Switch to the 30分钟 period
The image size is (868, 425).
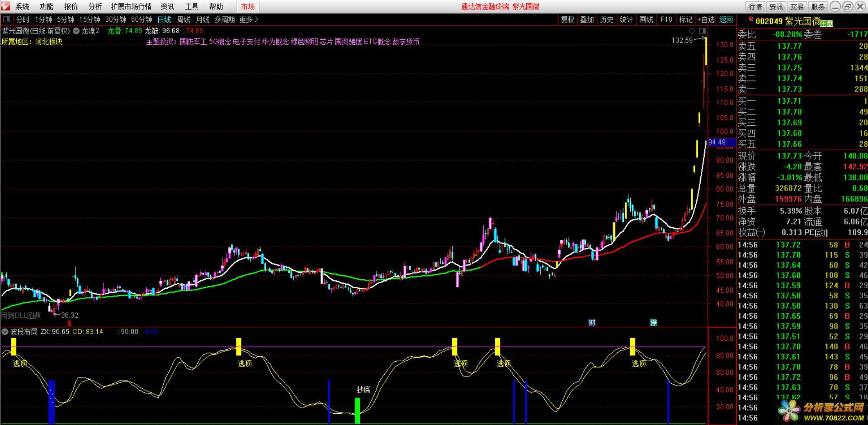coord(116,19)
